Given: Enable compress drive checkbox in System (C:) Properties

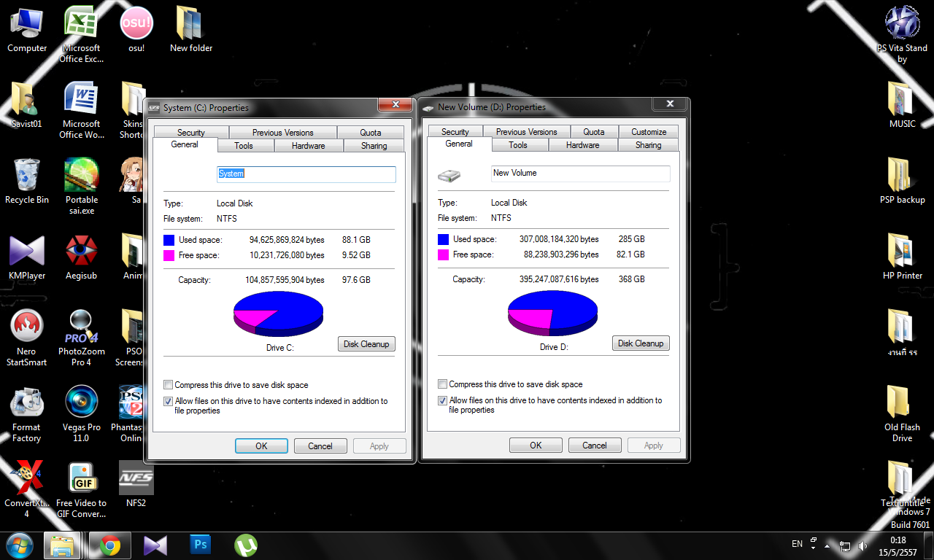Looking at the screenshot, I should click(x=169, y=385).
